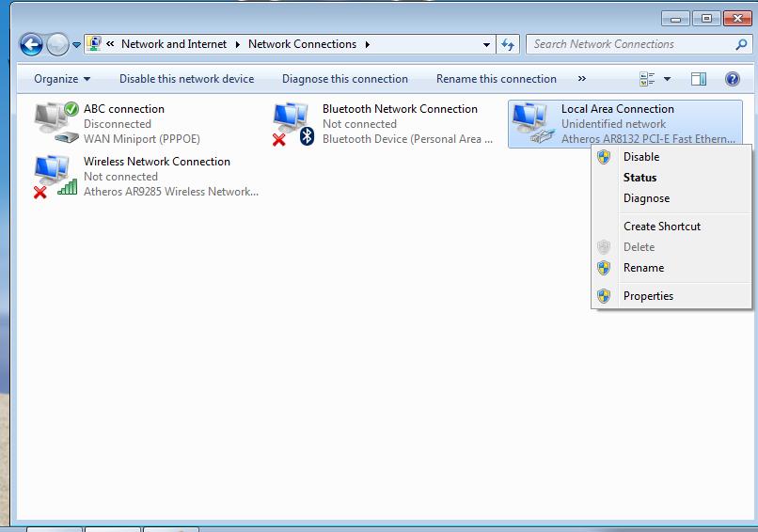Open view options dropdown arrow
Screen dimensions: 758x532
click(x=667, y=79)
